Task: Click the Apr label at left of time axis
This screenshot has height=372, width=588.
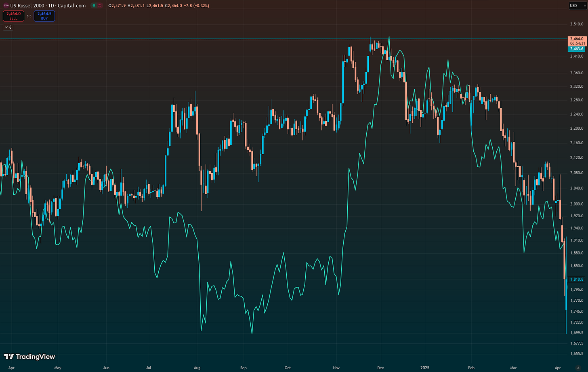Action: (11, 368)
